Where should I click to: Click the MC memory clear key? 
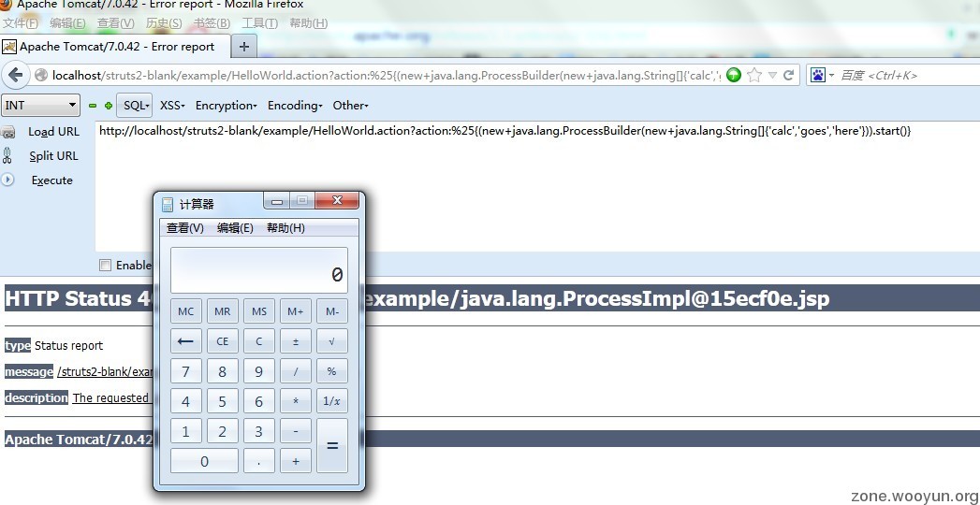click(185, 311)
